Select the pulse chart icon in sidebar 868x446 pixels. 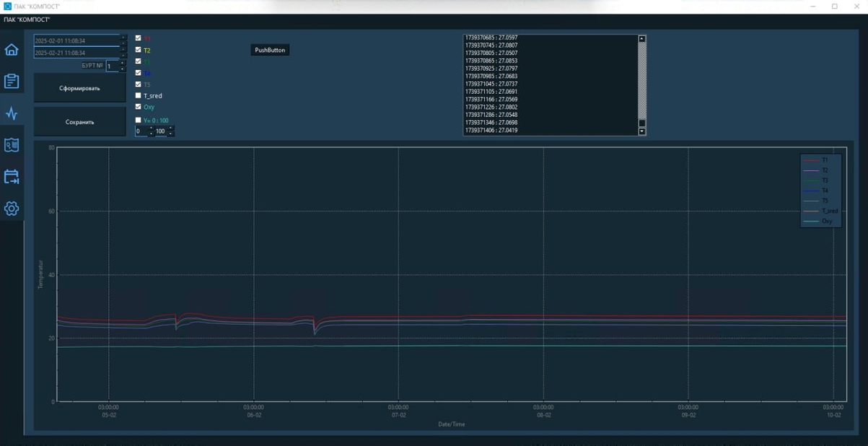pos(12,113)
